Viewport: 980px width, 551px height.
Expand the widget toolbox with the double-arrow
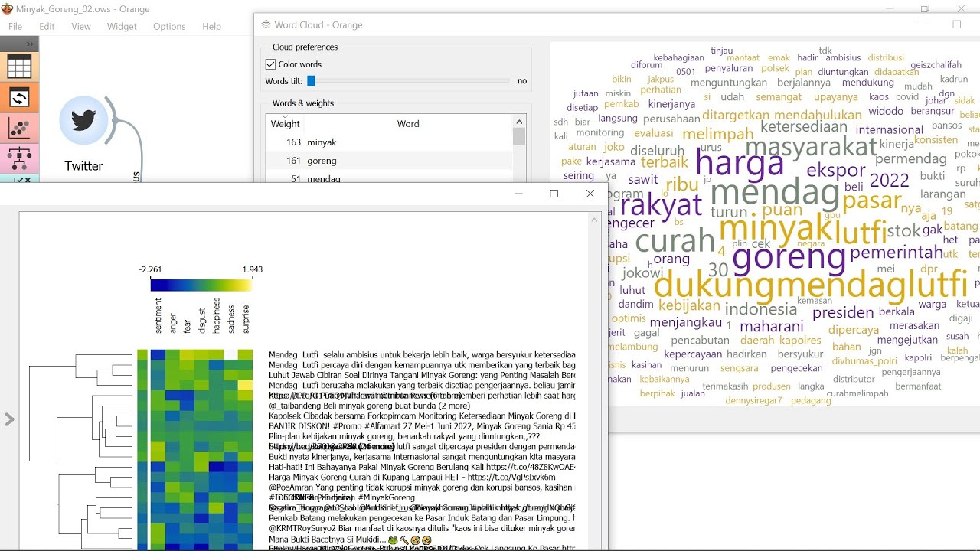click(30, 44)
